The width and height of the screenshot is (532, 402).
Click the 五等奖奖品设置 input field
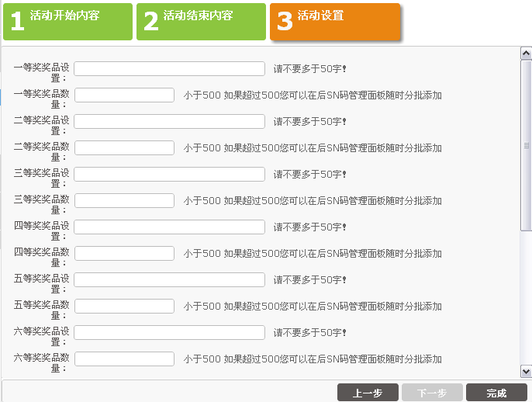pos(169,279)
